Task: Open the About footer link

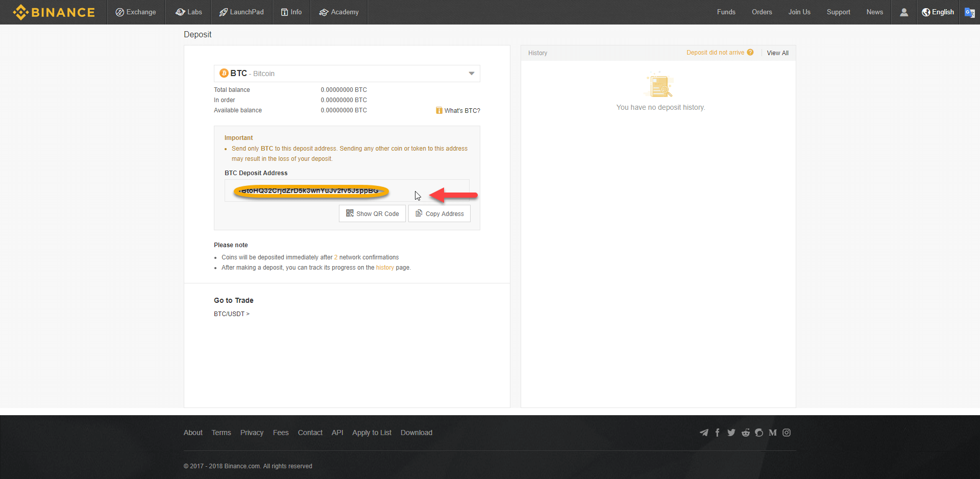Action: tap(193, 433)
